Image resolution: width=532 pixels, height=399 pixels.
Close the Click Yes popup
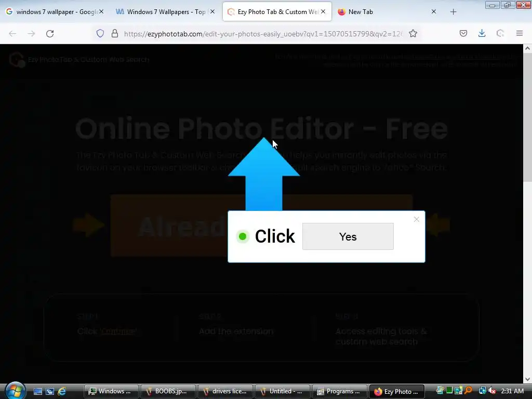point(417,220)
